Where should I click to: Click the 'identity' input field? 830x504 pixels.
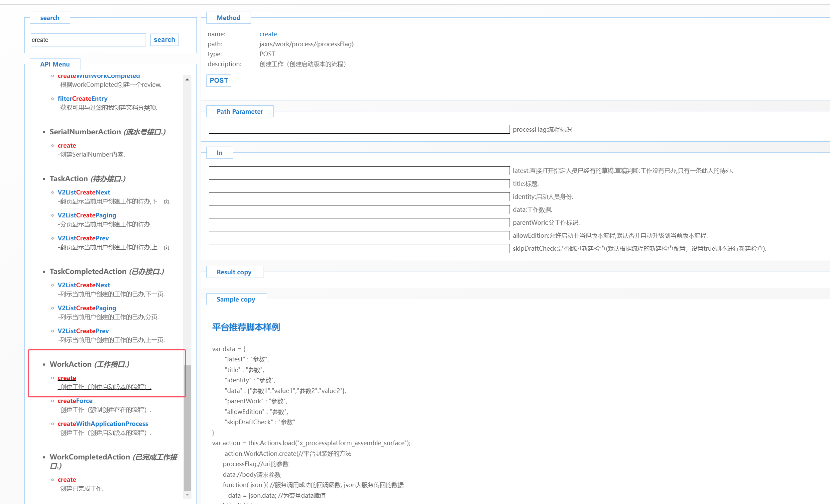point(359,197)
